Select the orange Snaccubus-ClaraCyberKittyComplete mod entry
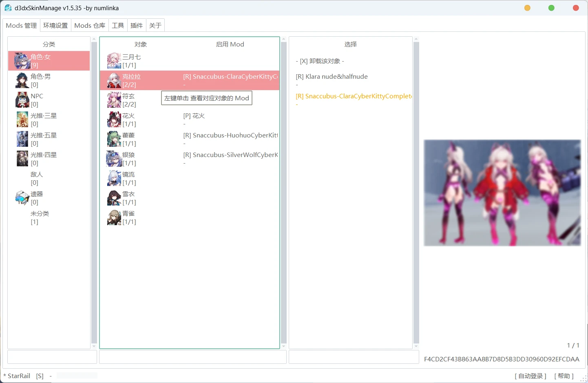The height and width of the screenshot is (383, 588). pos(354,96)
